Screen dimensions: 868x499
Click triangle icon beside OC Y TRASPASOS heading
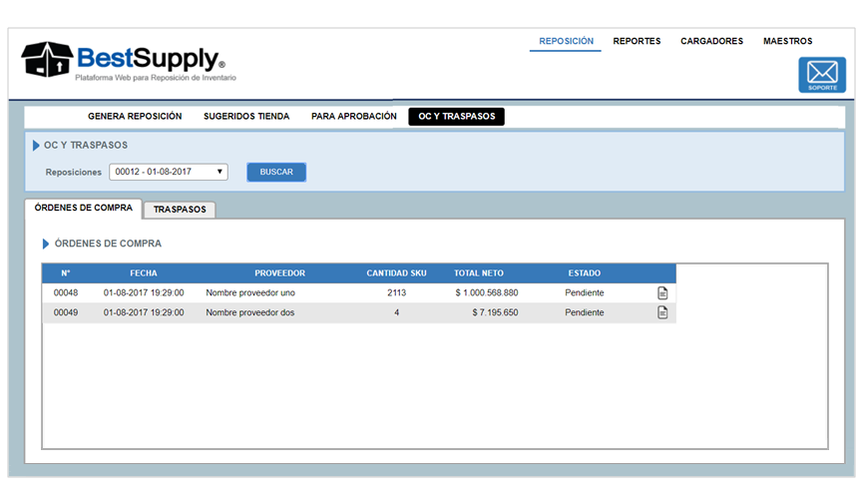coord(37,146)
